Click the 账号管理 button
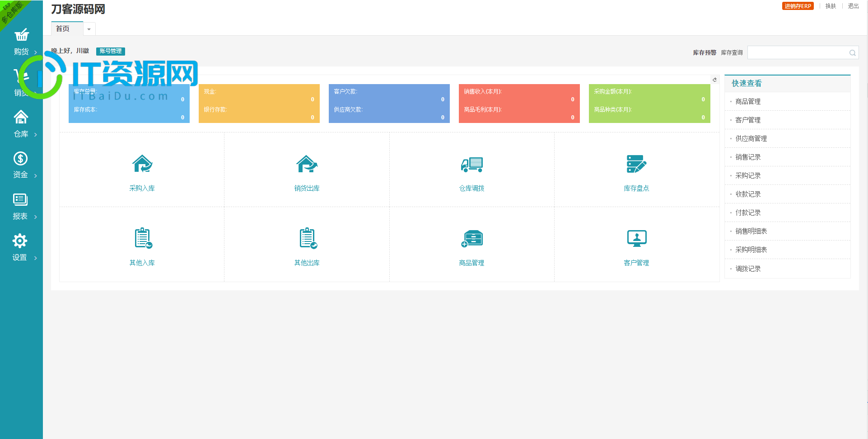The image size is (868, 439). [x=111, y=51]
